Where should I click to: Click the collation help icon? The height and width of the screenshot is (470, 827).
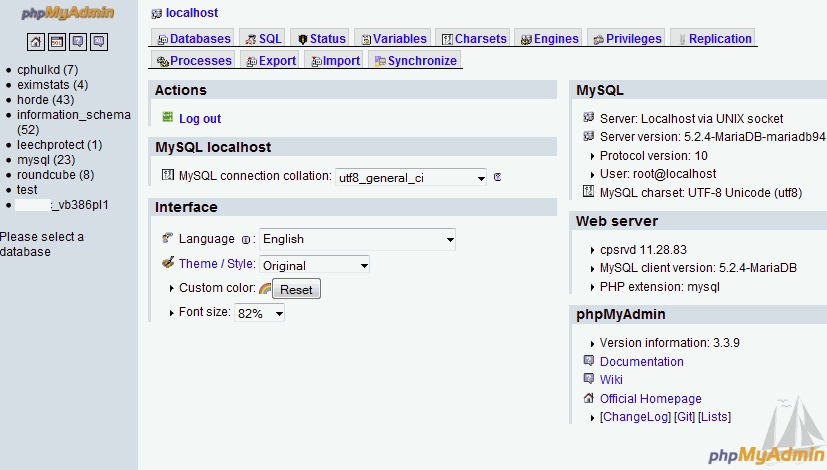[x=497, y=177]
